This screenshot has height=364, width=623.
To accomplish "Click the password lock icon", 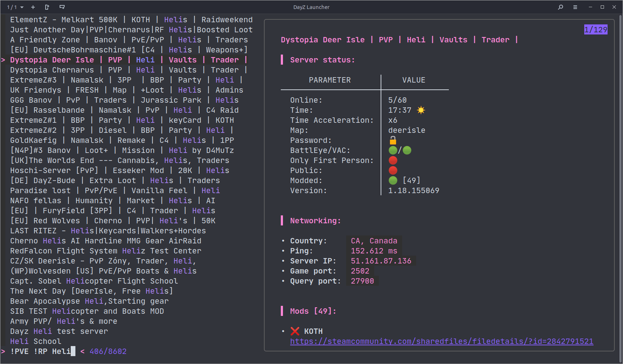I will coord(393,140).
